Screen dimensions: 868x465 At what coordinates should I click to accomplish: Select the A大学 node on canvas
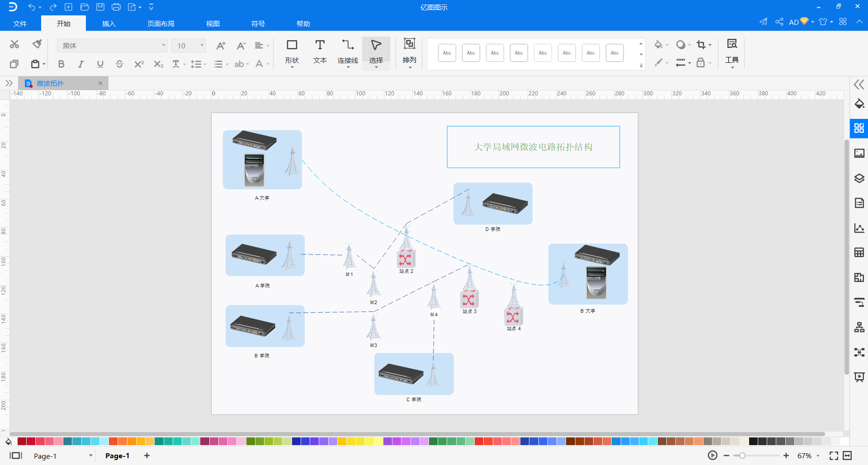coord(262,160)
